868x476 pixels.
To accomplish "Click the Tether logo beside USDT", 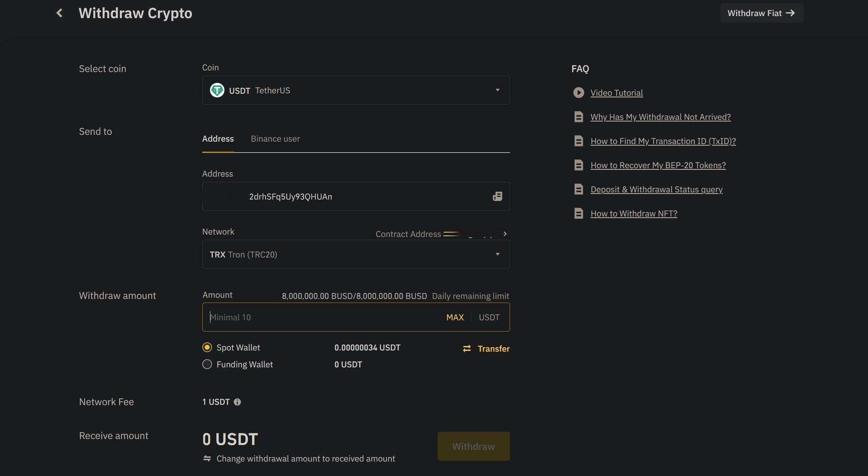I will tap(217, 90).
